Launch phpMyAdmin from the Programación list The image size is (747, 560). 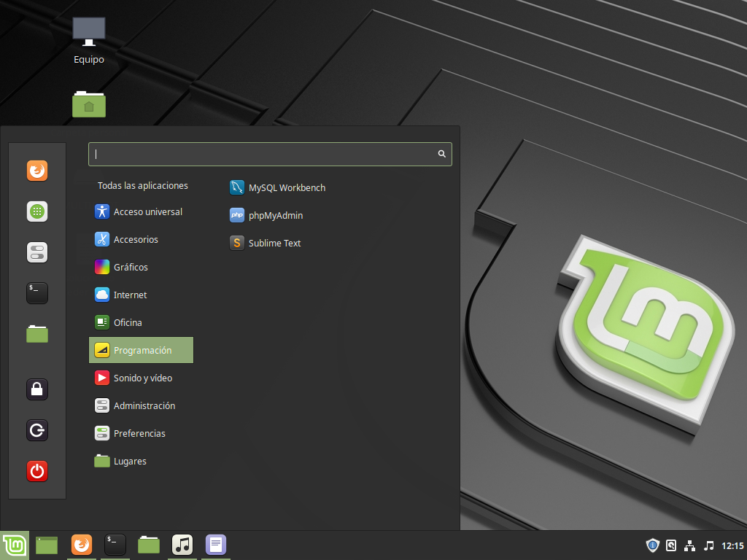tap(266, 215)
